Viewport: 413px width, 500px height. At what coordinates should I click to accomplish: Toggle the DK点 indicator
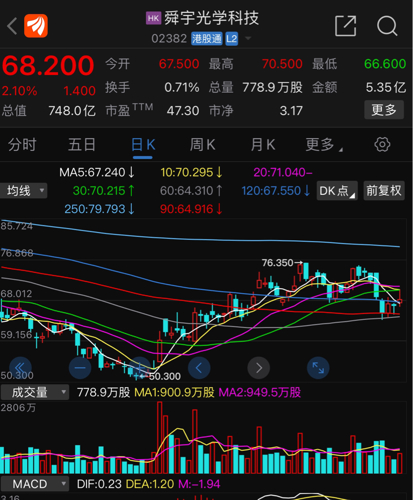click(x=337, y=191)
